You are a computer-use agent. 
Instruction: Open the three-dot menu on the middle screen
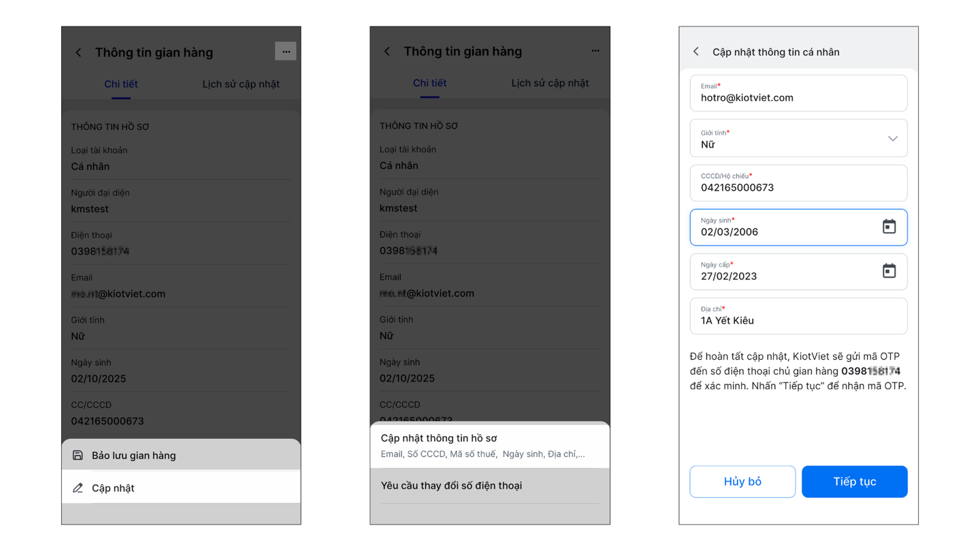(x=595, y=51)
